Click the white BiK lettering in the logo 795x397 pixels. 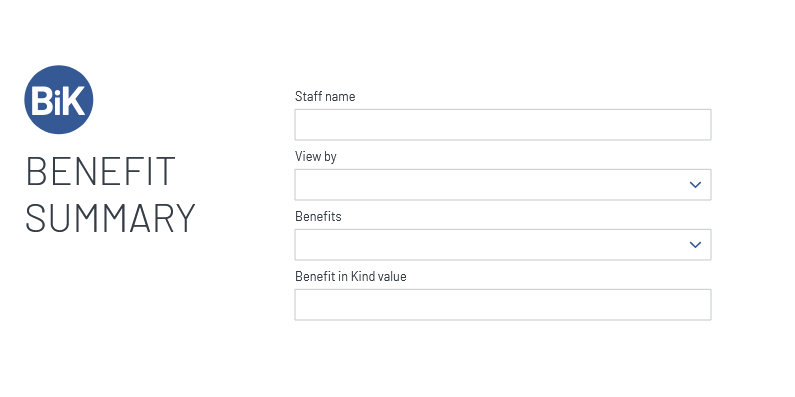coord(58,100)
